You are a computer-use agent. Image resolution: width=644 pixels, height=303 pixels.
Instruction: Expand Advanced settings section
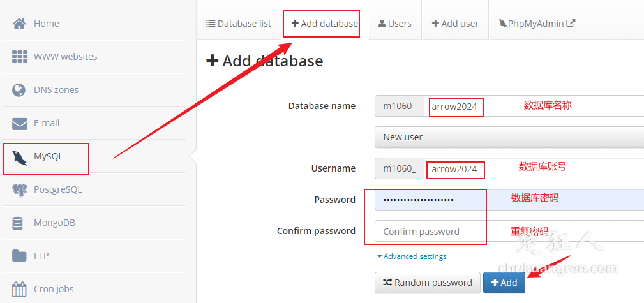412,256
